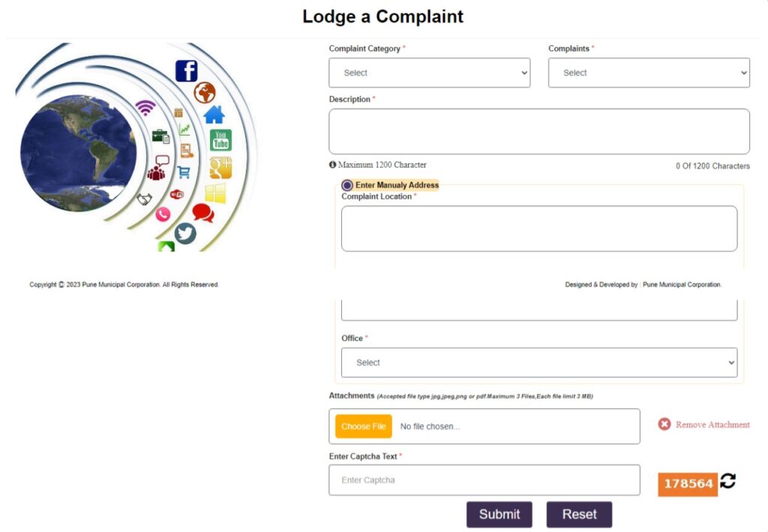Click the pink phone icon

[163, 214]
